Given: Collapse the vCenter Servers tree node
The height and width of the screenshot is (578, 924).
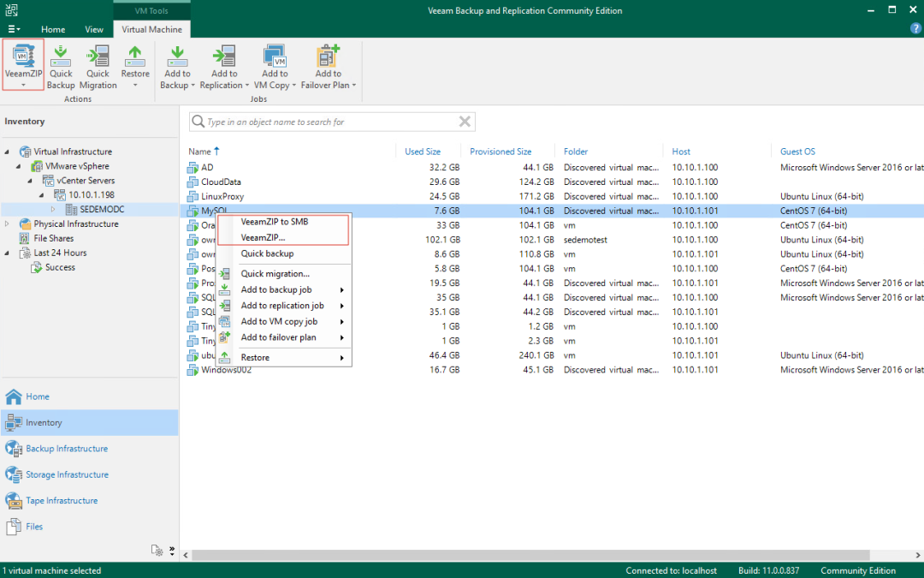Looking at the screenshot, I should [30, 181].
